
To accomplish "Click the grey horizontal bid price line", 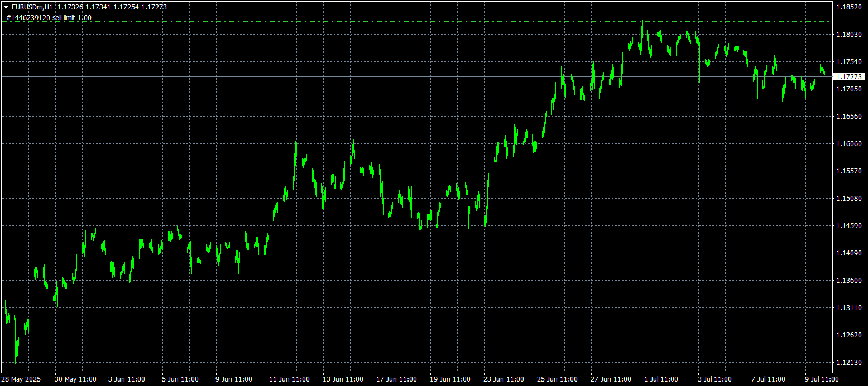I will click(416, 76).
